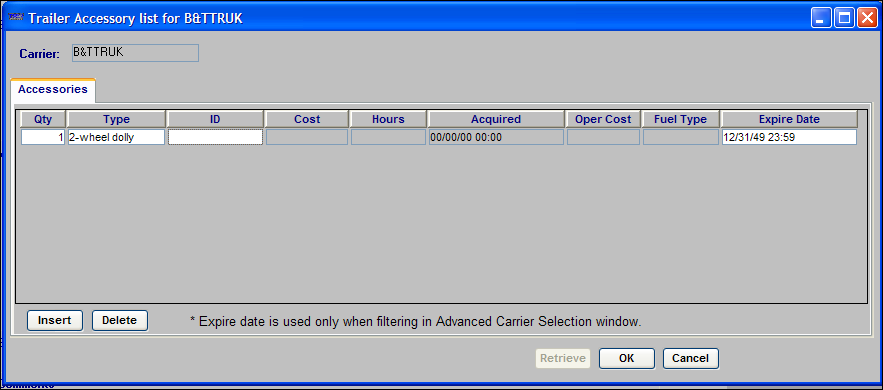The image size is (883, 390).
Task: Click the Acquired column header
Action: click(496, 119)
